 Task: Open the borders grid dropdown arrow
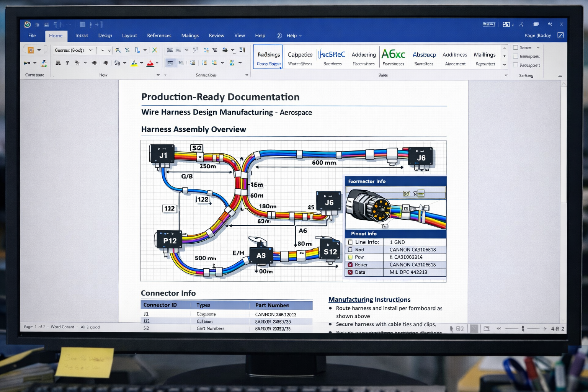pos(240,63)
